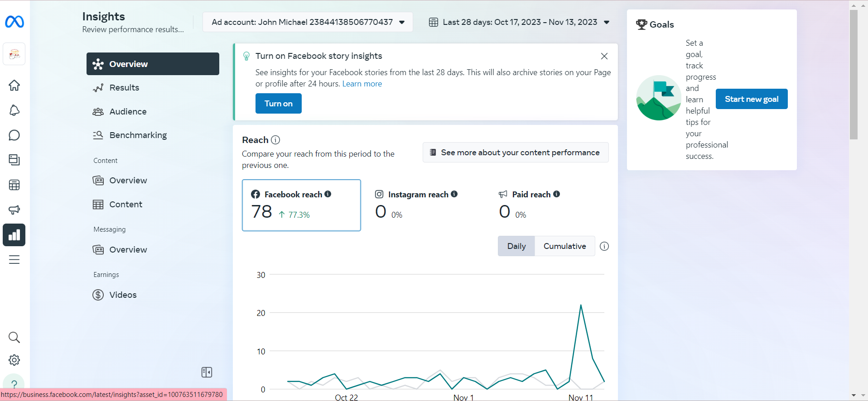868x401 pixels.
Task: Click the Learn more link
Action: tap(362, 84)
